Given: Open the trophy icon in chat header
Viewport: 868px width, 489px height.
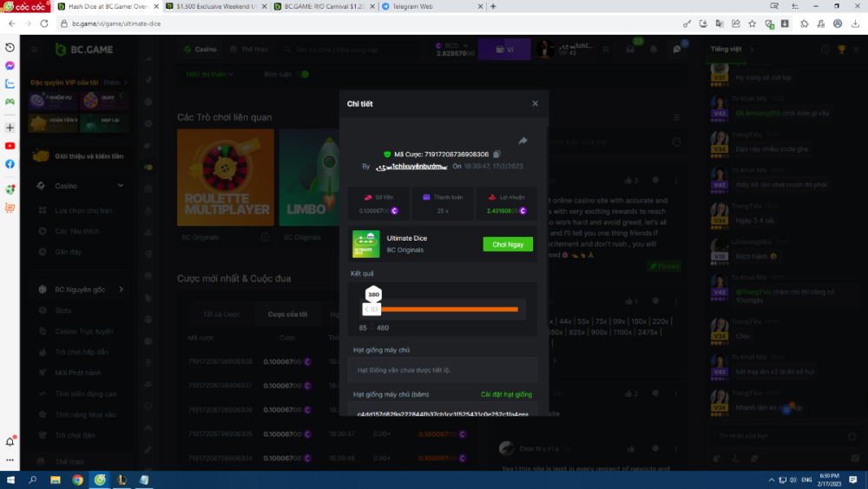Looking at the screenshot, I should pyautogui.click(x=840, y=49).
